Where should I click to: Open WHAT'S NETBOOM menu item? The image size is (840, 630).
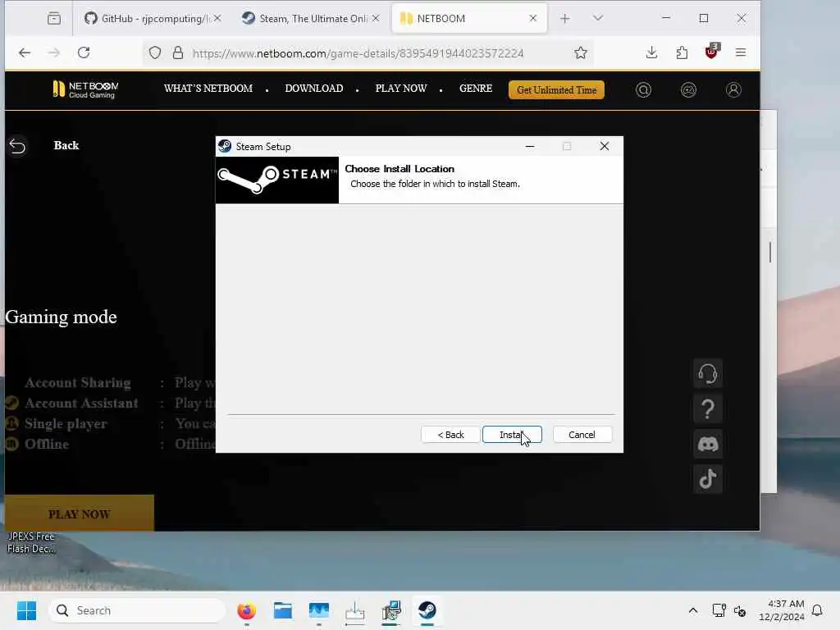tap(208, 89)
